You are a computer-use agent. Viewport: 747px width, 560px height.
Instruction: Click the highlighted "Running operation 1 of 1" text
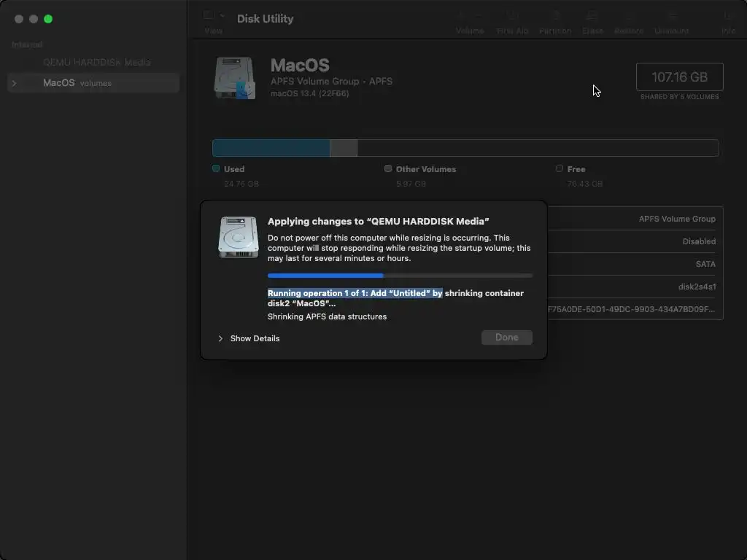pos(355,293)
